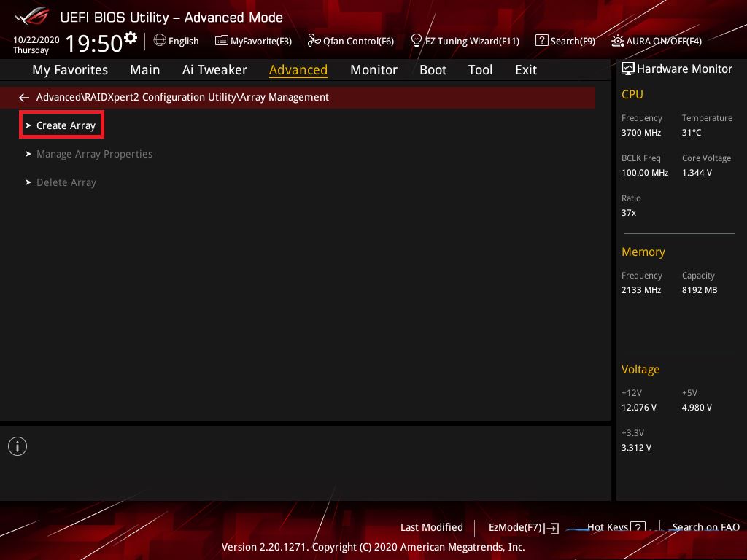Click +3.3V value 3.312 V
This screenshot has width=747, height=560.
point(636,447)
